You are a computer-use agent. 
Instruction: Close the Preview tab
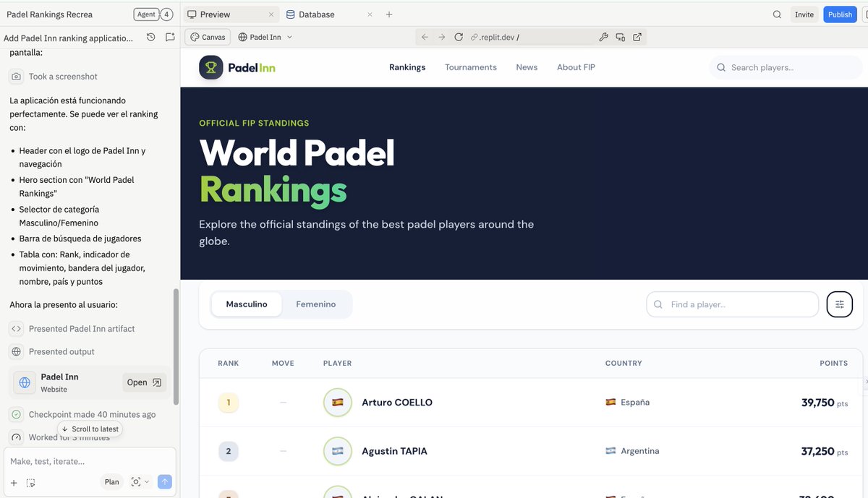click(x=271, y=14)
